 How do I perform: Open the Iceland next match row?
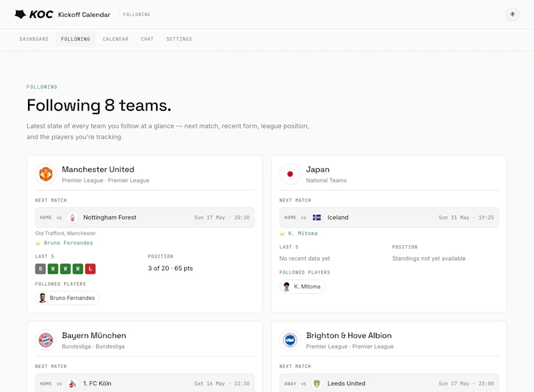389,217
